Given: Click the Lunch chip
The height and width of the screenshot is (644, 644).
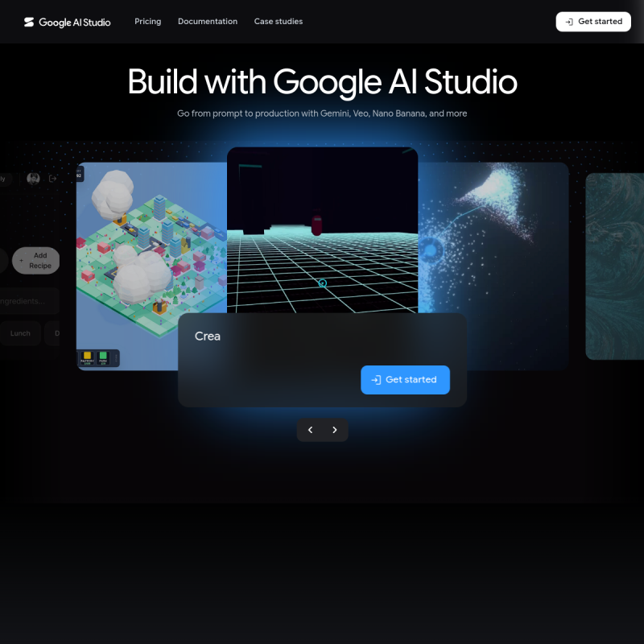Looking at the screenshot, I should coord(20,333).
